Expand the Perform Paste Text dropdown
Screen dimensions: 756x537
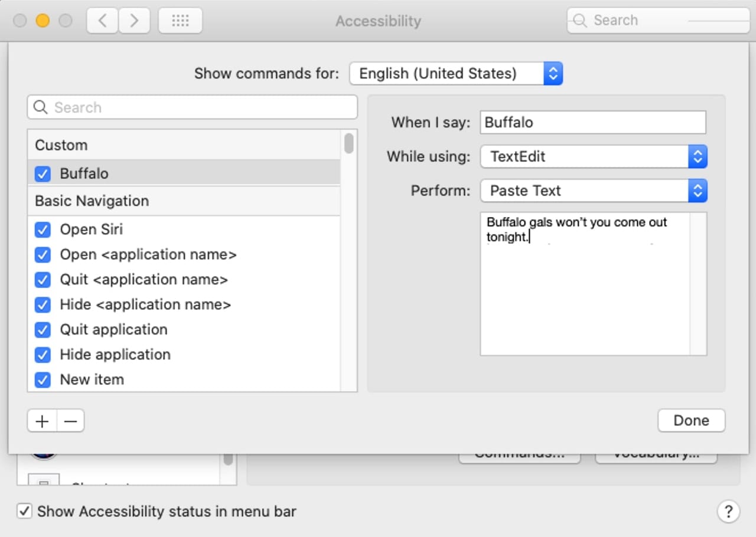pos(593,191)
